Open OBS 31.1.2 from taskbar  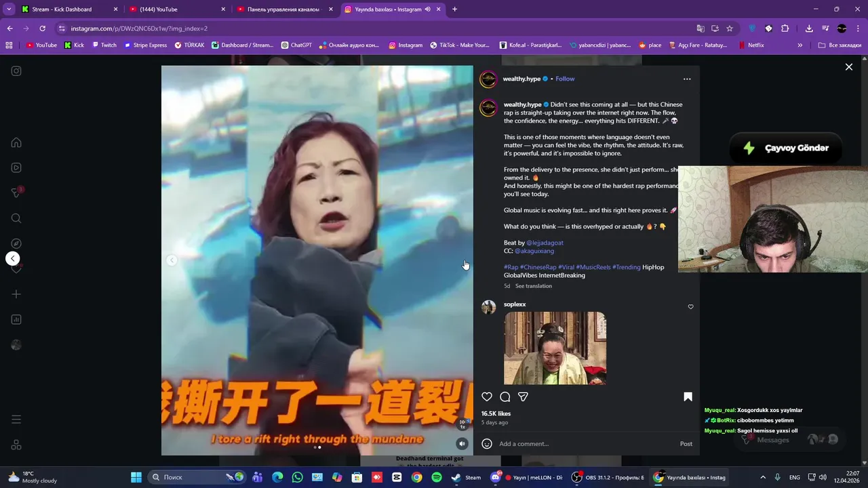coord(608,477)
